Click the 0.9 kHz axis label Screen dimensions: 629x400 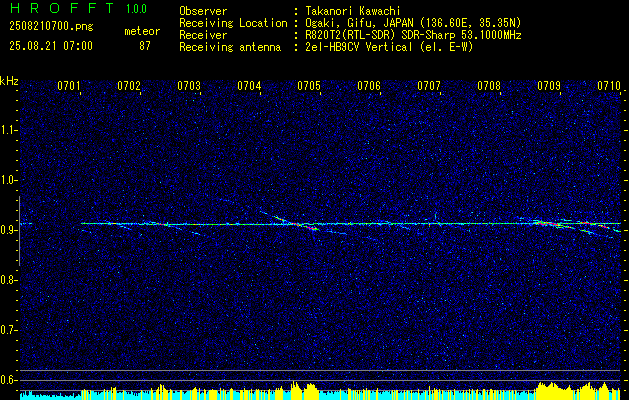pyautogui.click(x=9, y=230)
